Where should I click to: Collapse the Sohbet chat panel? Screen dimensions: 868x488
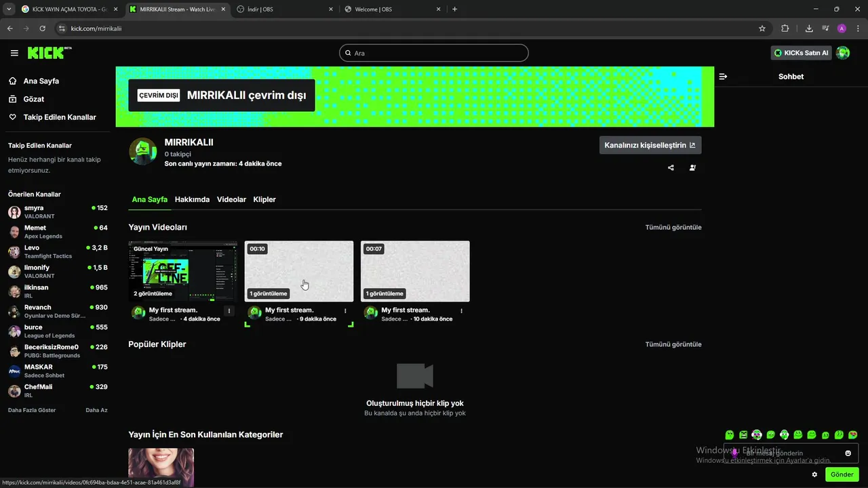723,77
